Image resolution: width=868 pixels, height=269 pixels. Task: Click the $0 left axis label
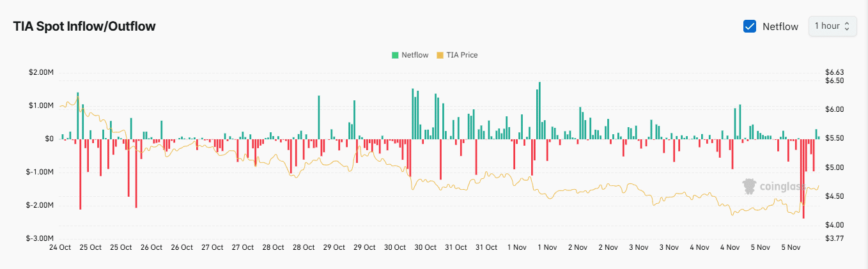coord(49,139)
